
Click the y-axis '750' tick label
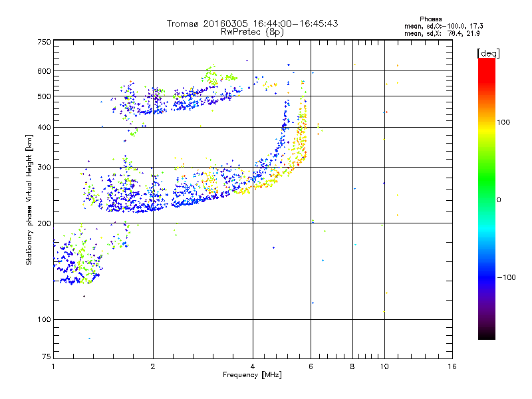[x=45, y=42]
